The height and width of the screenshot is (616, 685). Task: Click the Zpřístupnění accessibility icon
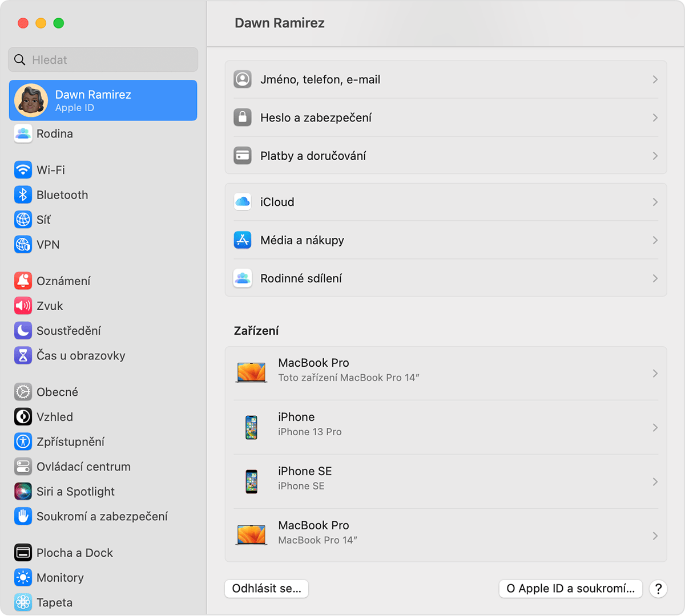click(x=23, y=441)
